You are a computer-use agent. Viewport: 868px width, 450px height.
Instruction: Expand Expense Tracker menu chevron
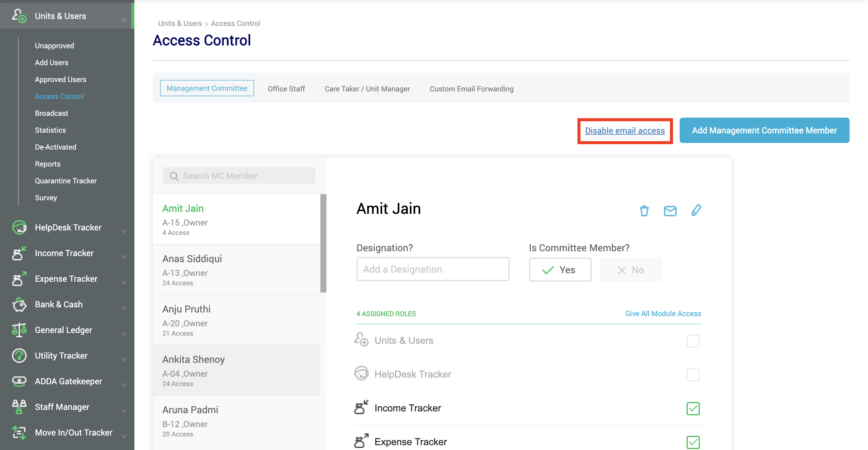coord(124,283)
